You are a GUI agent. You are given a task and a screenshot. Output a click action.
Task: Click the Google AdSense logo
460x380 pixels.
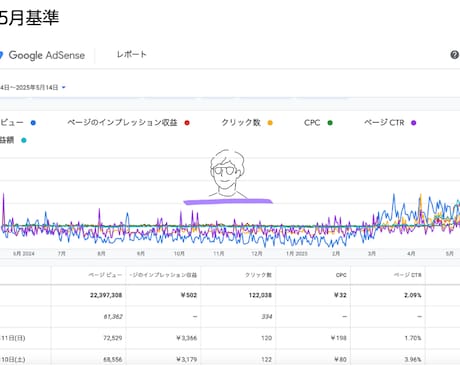42,55
